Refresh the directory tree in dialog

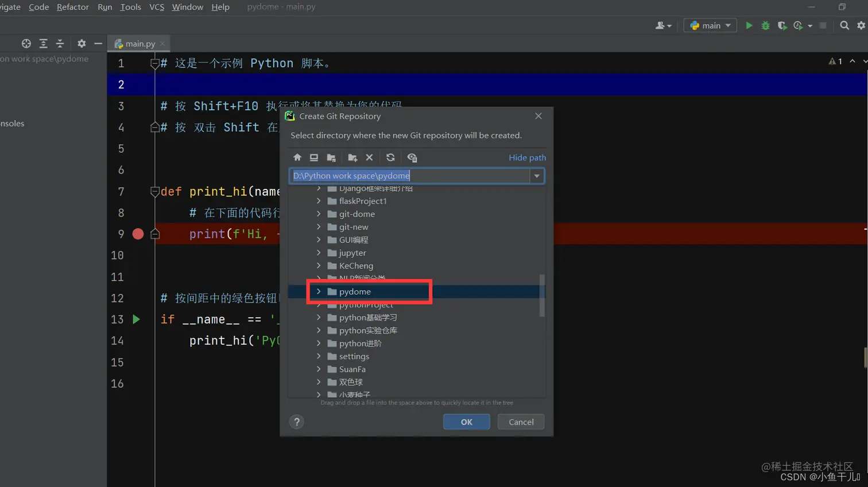pos(390,157)
